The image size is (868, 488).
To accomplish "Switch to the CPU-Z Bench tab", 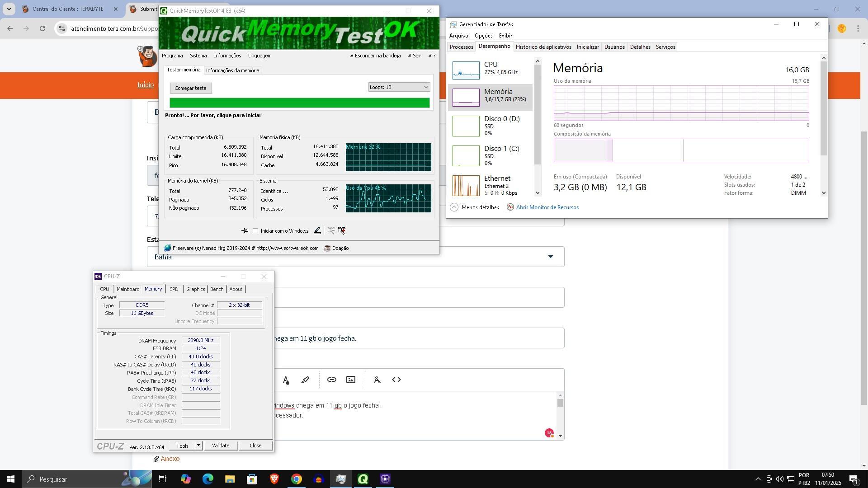I will coord(217,289).
